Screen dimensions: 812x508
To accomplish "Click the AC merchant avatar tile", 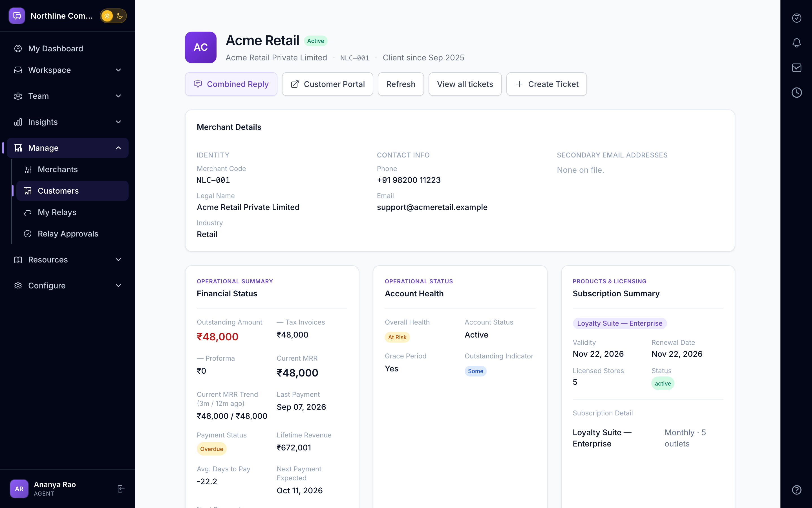I will click(201, 47).
